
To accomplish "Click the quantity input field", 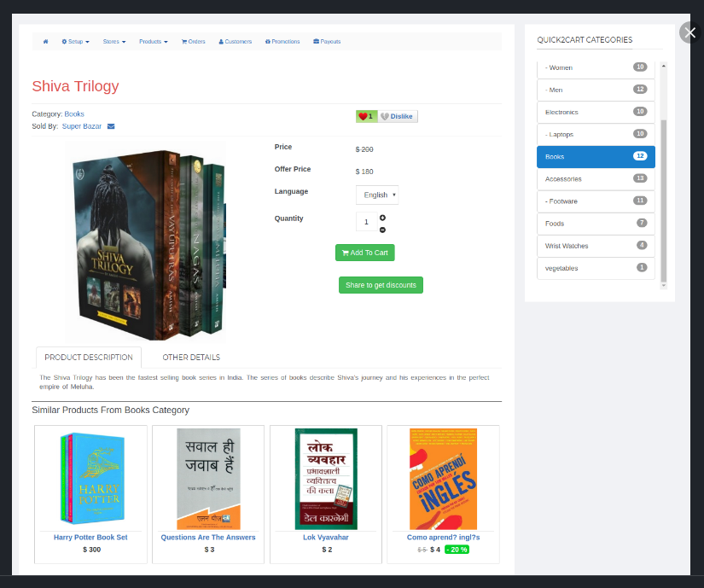I will [366, 222].
